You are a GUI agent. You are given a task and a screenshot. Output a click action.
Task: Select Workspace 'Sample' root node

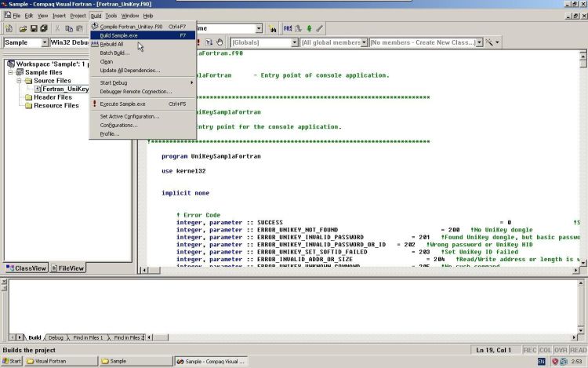click(x=51, y=64)
